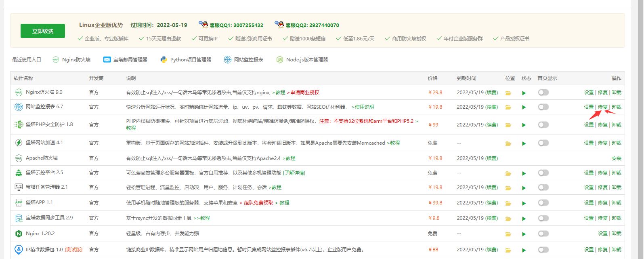The height and width of the screenshot is (259, 644).
Task: Toggle homepage display for 堡塔云控平台 2.5
Action: click(x=543, y=173)
